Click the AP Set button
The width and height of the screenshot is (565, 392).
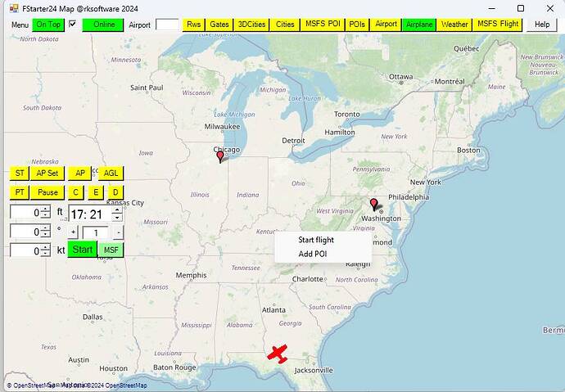47,173
